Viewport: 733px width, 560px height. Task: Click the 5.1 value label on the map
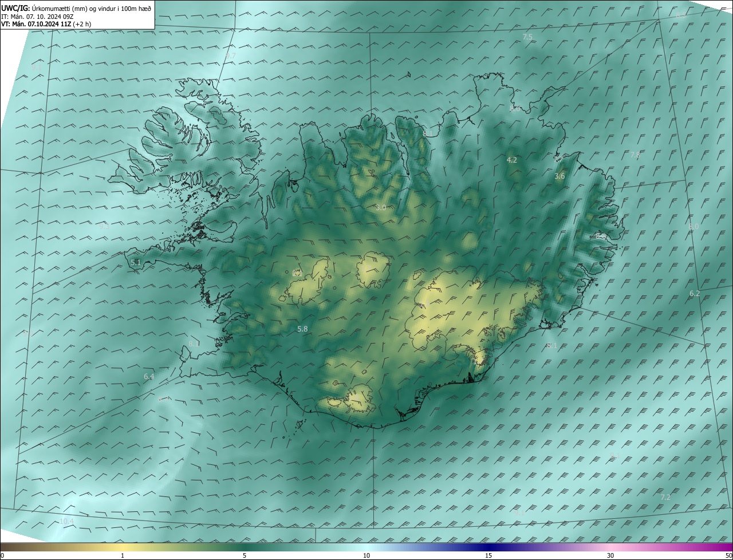(x=136, y=263)
